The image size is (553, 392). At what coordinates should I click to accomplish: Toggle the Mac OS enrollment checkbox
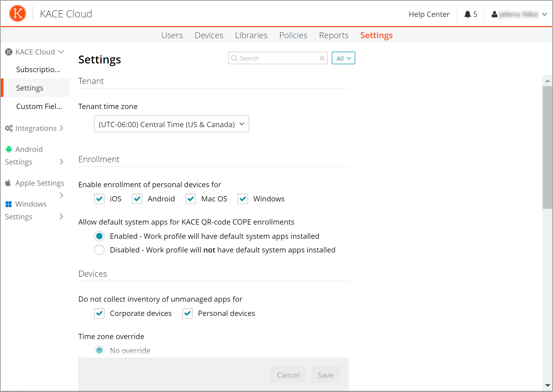pos(191,199)
